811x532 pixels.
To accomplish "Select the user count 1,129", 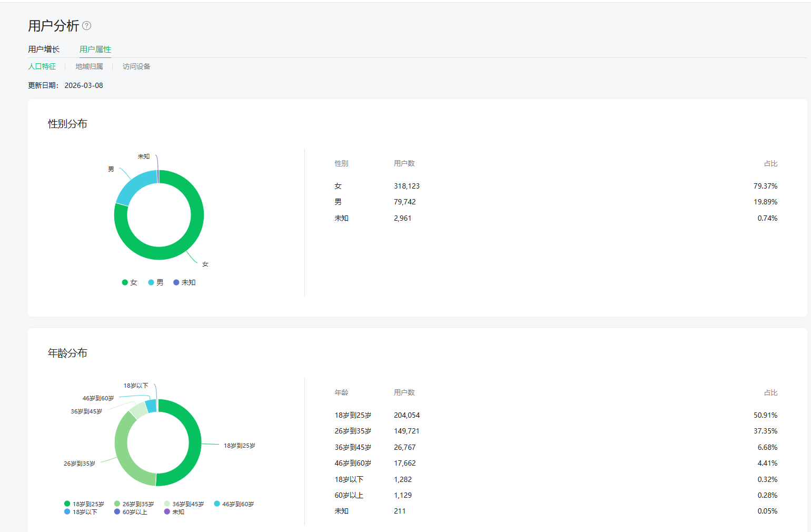I will click(x=402, y=495).
